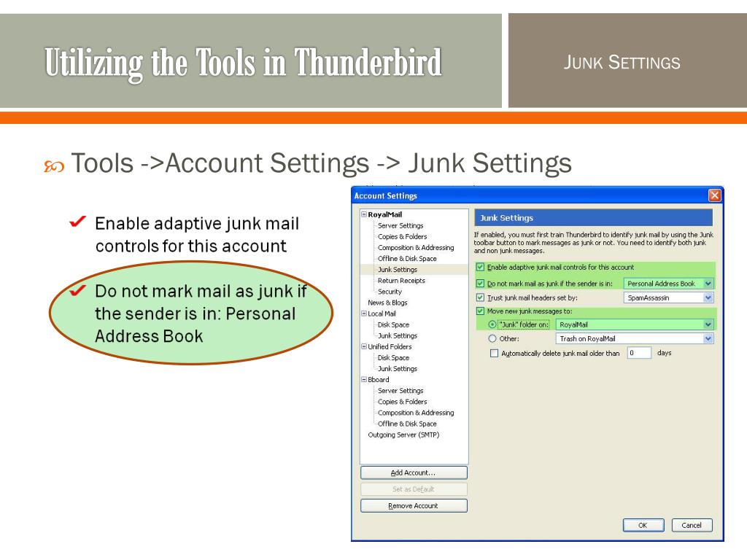Image resolution: width=747 pixels, height=560 pixels.
Task: Select Junk Settings under Local Mail
Action: pyautogui.click(x=398, y=335)
